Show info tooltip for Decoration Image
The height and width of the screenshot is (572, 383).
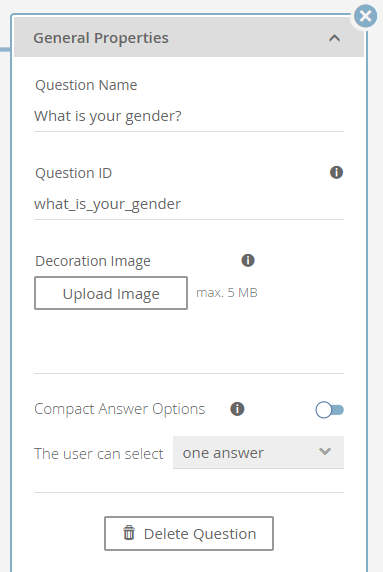pos(248,260)
